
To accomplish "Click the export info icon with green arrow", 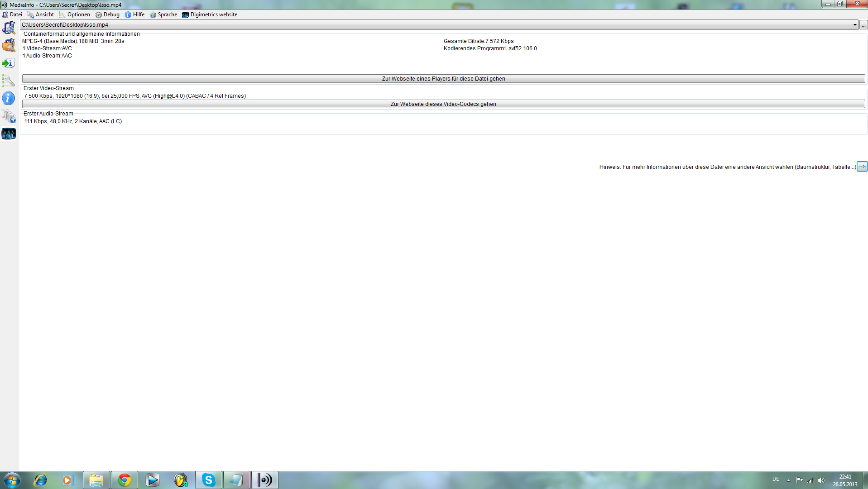I will pyautogui.click(x=9, y=63).
